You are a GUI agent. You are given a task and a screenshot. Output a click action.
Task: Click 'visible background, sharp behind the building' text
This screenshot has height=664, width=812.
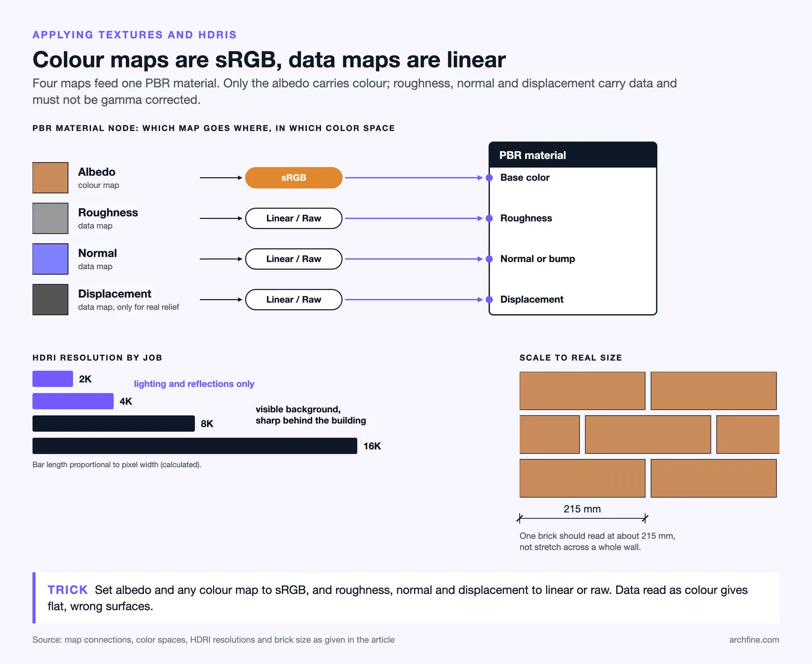(x=311, y=415)
